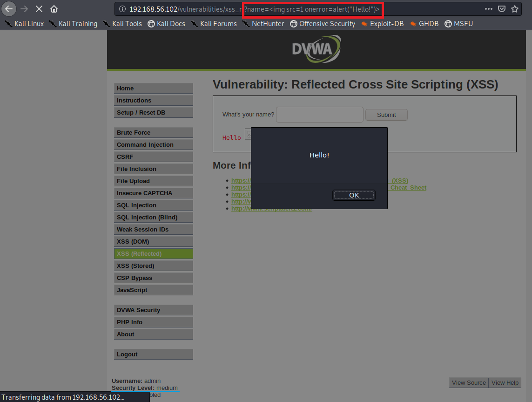Open the Exploit-DB bookmark
This screenshot has height=402, width=532.
(x=382, y=24)
